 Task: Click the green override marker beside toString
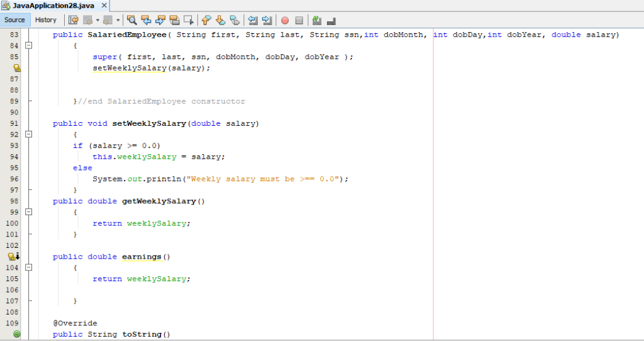pyautogui.click(x=16, y=334)
